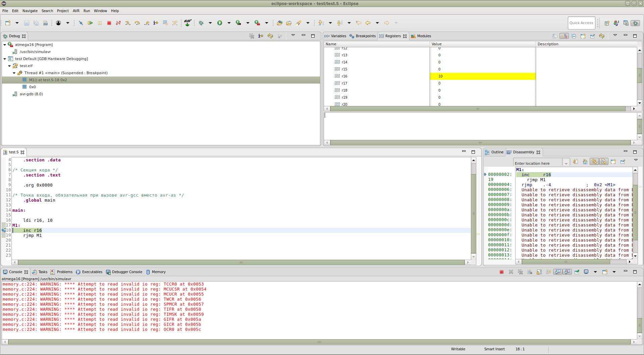Switch to Outline tab
This screenshot has width=644, height=355.
tap(494, 152)
